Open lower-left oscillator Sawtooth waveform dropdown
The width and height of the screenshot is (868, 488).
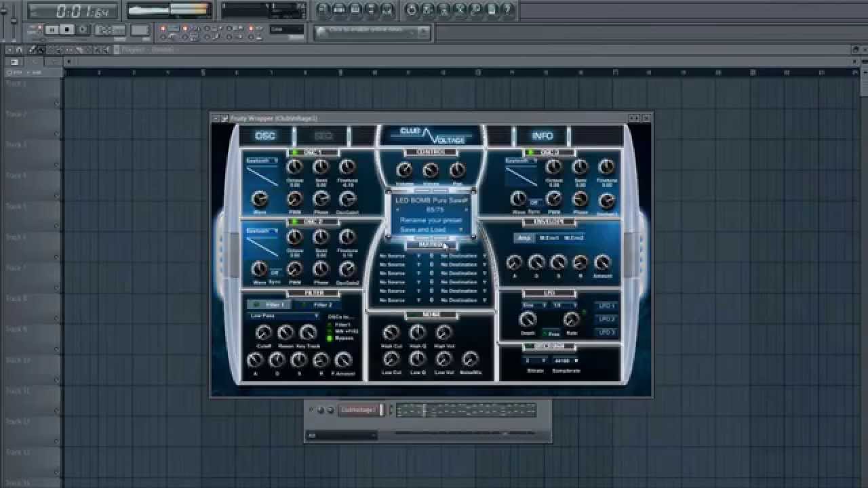pos(262,231)
